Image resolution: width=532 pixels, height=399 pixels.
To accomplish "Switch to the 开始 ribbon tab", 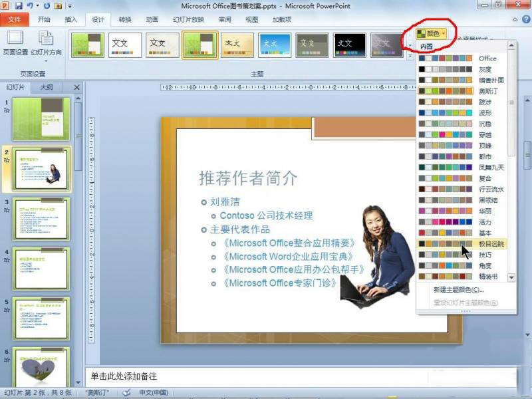I will click(x=44, y=20).
